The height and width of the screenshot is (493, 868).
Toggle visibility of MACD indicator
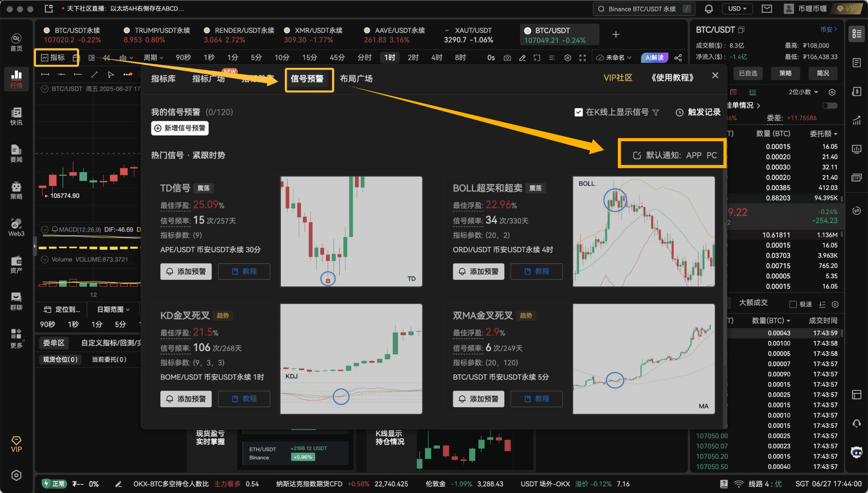point(44,229)
